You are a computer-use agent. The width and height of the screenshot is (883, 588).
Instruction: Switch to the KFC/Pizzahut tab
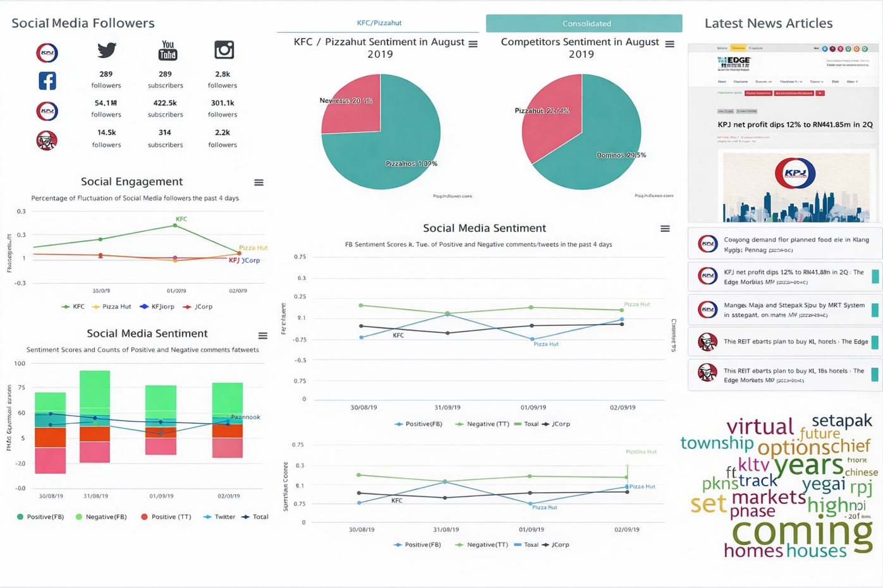click(379, 23)
